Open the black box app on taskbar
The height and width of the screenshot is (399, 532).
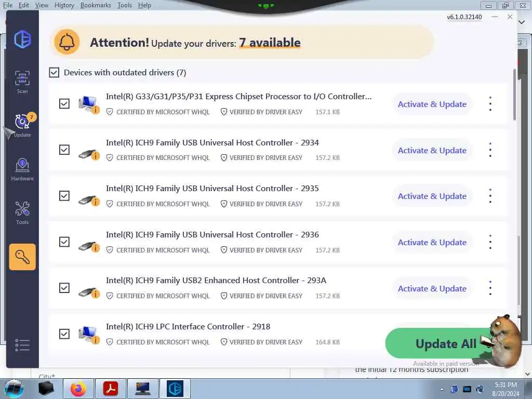click(x=46, y=389)
